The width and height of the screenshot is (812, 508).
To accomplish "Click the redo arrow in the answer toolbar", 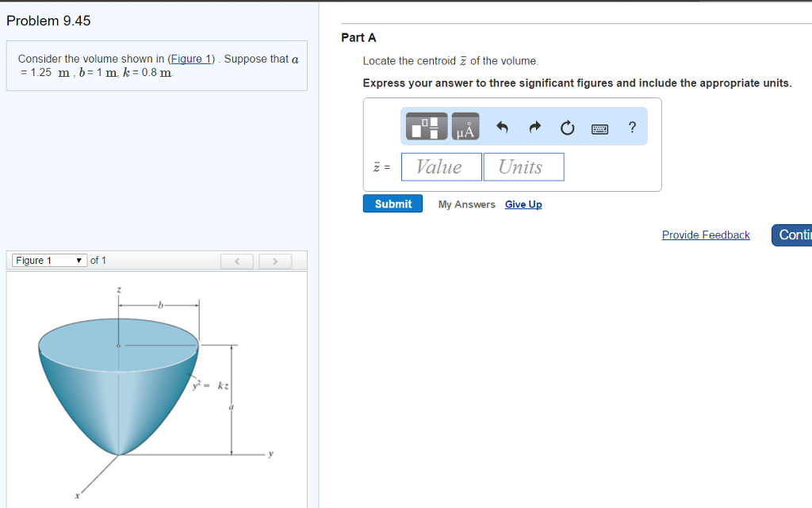I will 534,126.
